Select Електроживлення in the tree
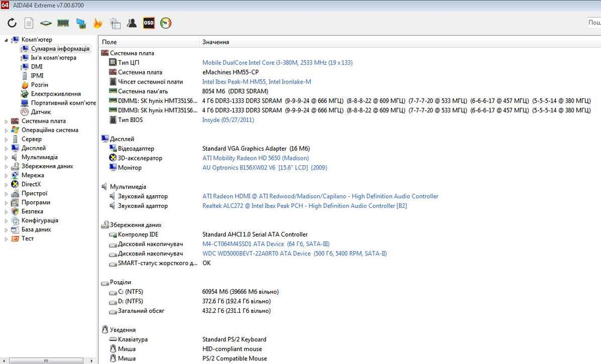Image resolution: width=601 pixels, height=364 pixels. pyautogui.click(x=55, y=94)
